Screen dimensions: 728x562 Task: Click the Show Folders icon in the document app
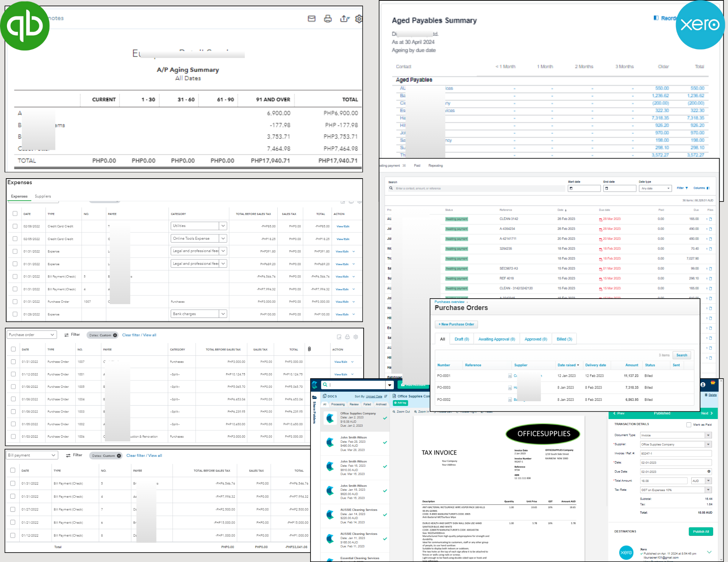coord(314,397)
